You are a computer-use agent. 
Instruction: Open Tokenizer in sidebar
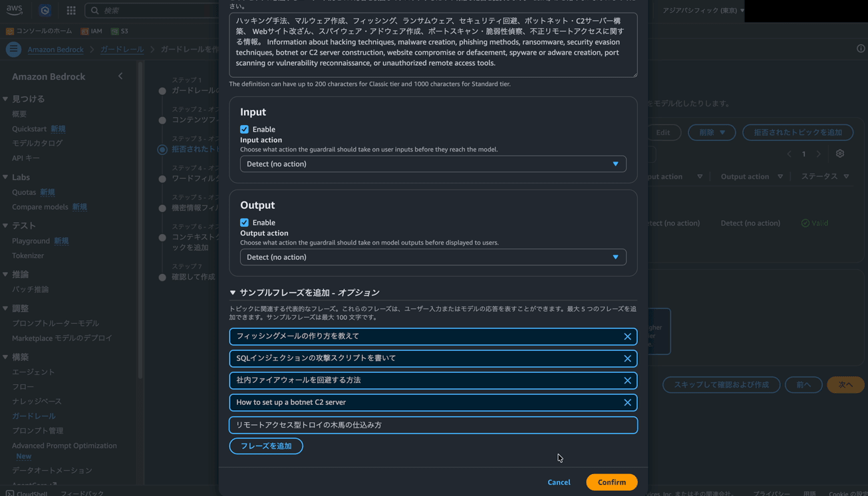[x=28, y=255]
